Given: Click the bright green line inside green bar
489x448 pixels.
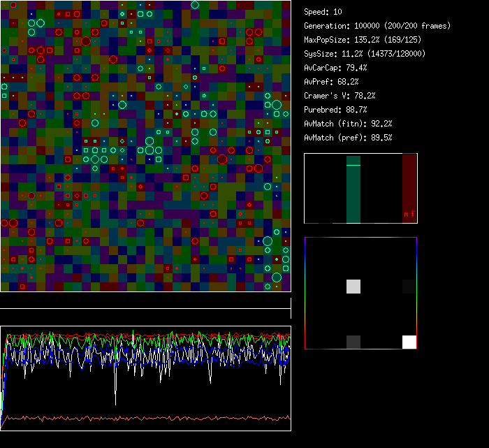Looking at the screenshot, I should point(353,166).
